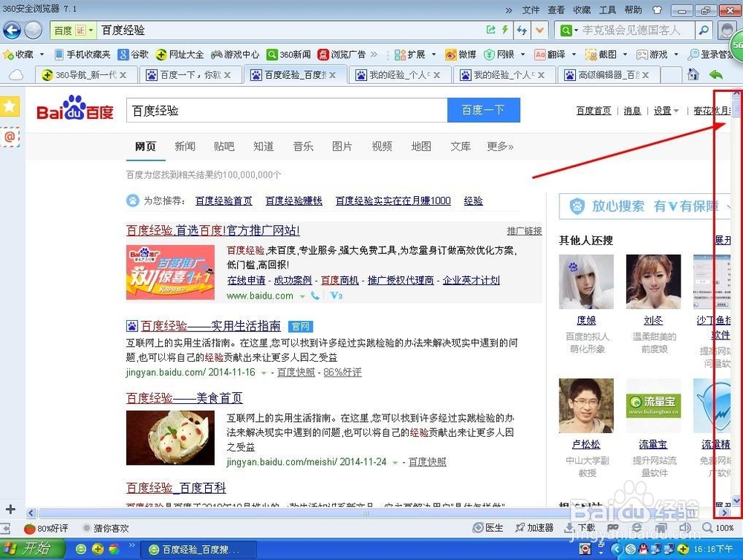
Task: Expand the 设置 dropdown on Baidu page
Action: coord(663,110)
